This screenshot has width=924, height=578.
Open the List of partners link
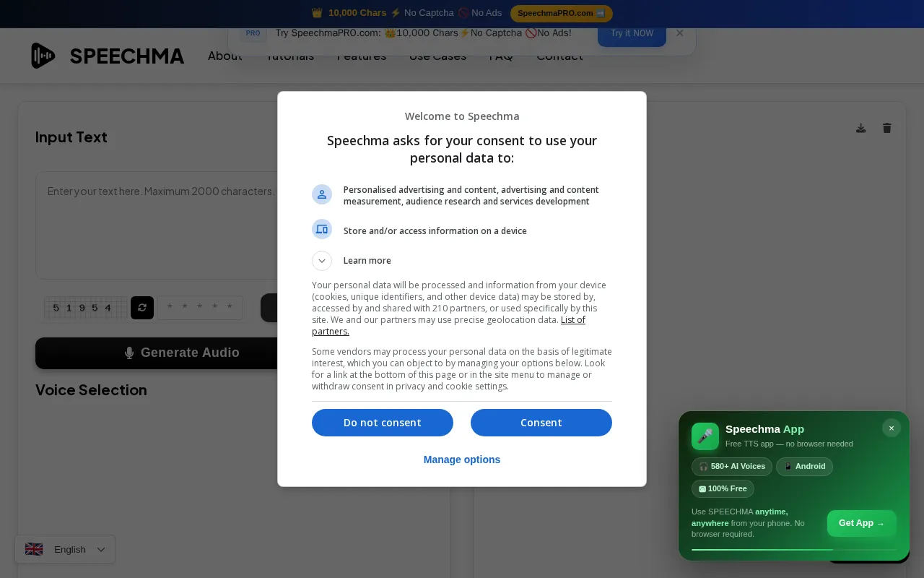pos(573,319)
